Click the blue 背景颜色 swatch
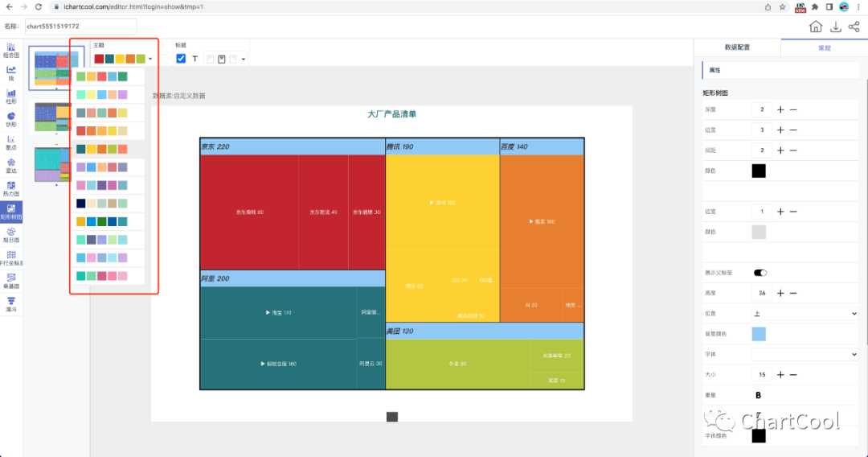This screenshot has width=868, height=457. tap(759, 334)
